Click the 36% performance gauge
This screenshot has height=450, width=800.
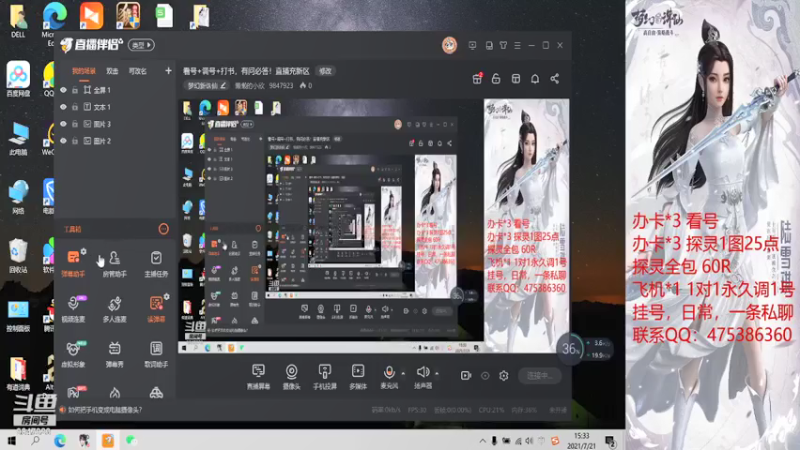(x=570, y=349)
